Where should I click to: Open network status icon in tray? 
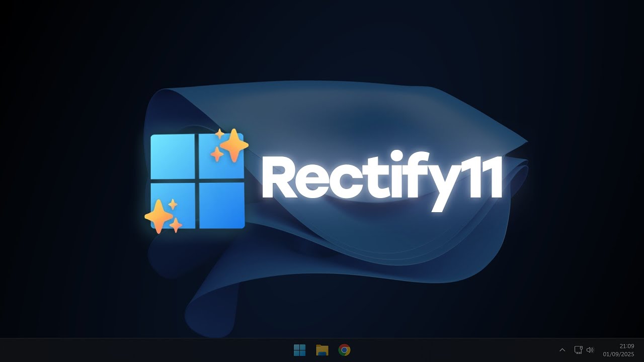pyautogui.click(x=579, y=350)
